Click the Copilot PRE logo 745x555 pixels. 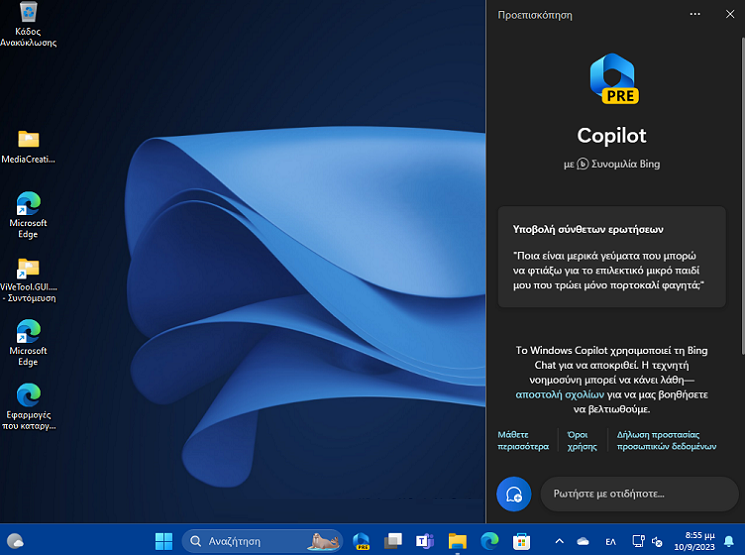click(613, 78)
